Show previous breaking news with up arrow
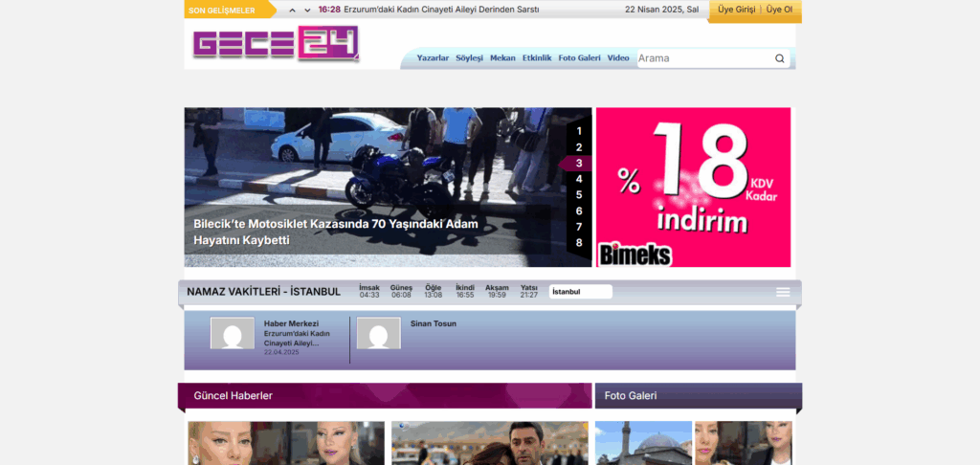 pos(291,10)
